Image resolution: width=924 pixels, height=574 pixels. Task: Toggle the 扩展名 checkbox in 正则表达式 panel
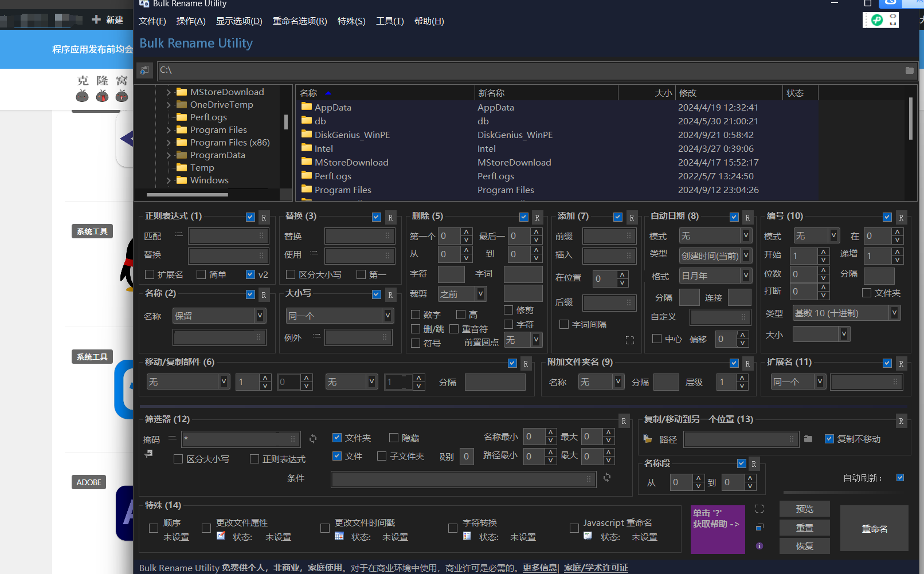pos(150,274)
